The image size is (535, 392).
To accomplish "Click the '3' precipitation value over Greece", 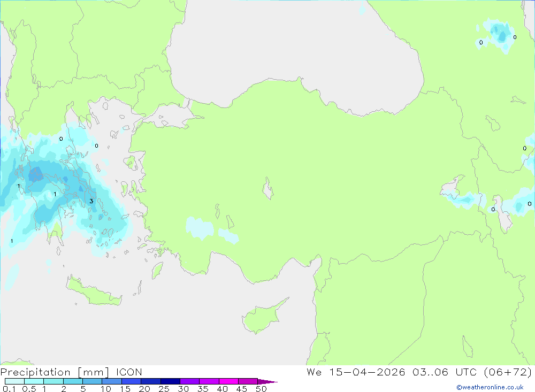I will coord(91,201).
